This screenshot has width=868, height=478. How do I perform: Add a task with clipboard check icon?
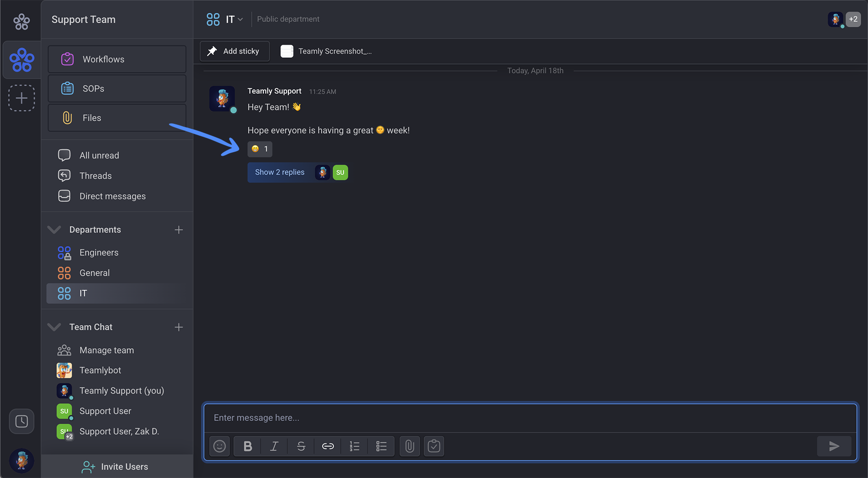click(434, 446)
